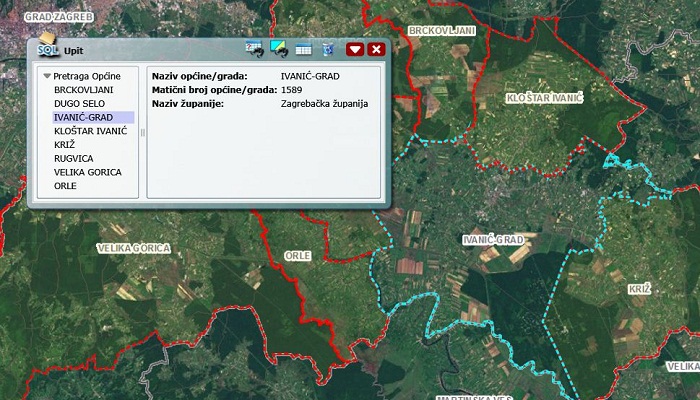
Task: Select RUGVICA in the tree list
Action: click(74, 159)
